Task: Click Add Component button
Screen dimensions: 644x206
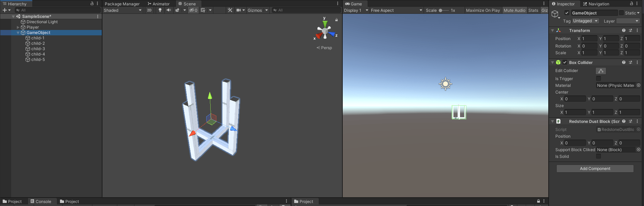Action: (x=595, y=169)
